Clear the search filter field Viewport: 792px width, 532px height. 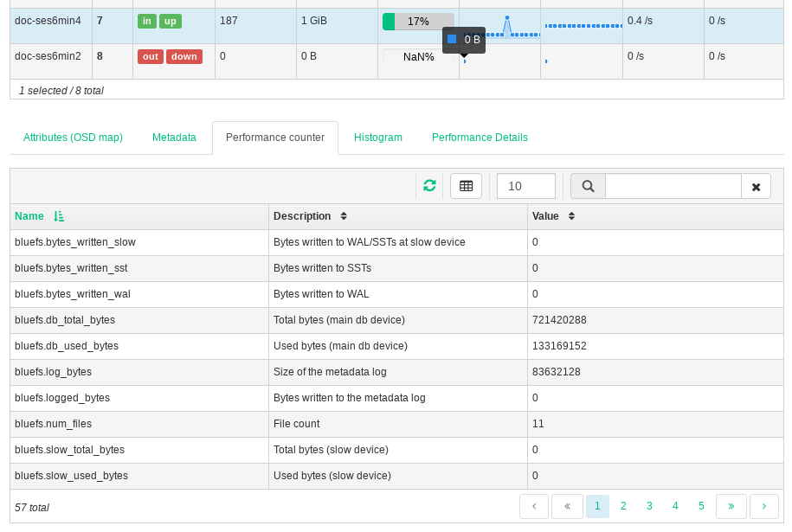pyautogui.click(x=756, y=186)
